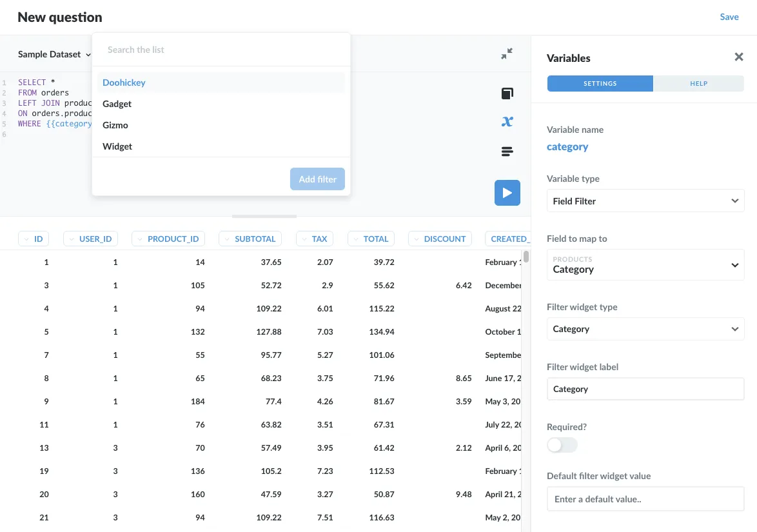Image resolution: width=757 pixels, height=532 pixels.
Task: Focus the Search the list field
Action: tap(221, 50)
